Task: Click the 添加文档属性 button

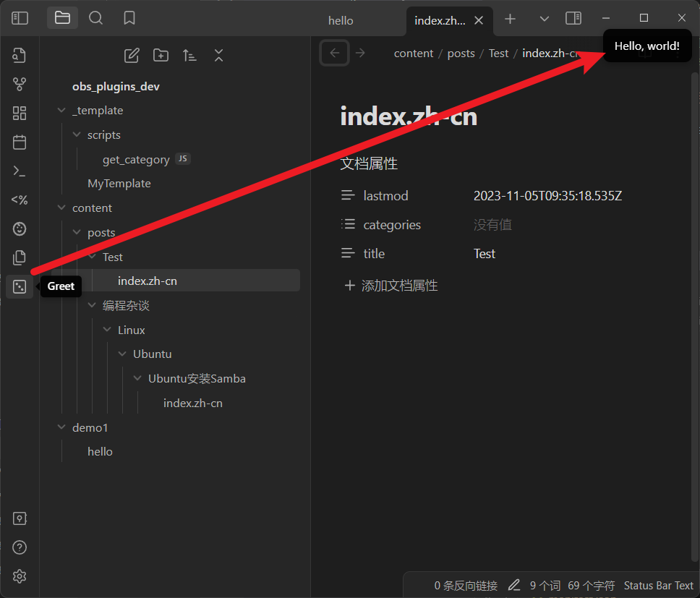Action: (391, 286)
